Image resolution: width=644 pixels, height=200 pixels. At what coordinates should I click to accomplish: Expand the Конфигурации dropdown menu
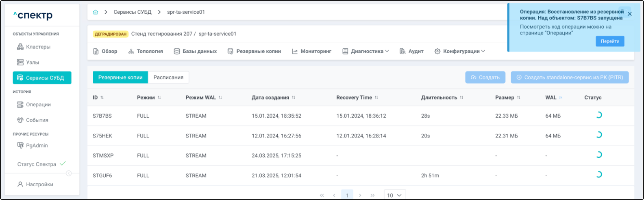click(x=460, y=52)
